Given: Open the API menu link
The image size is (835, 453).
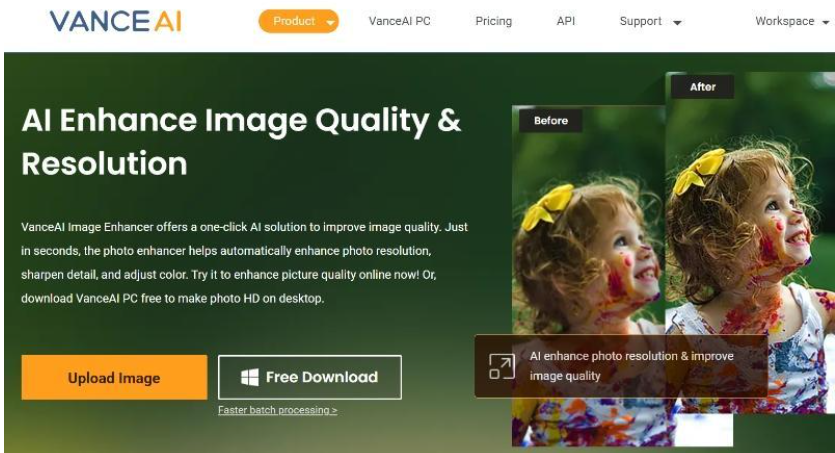Looking at the screenshot, I should click(x=566, y=21).
